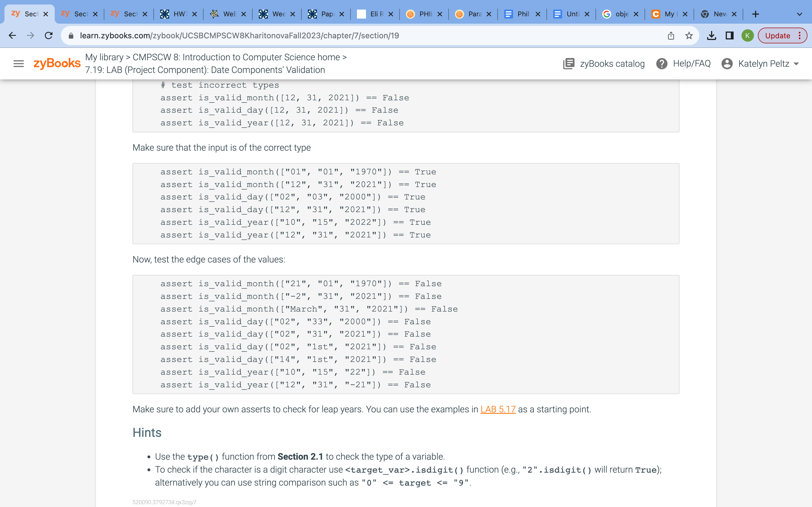Open the zyBooks catalog icon
Screen dimensions: 812x507
pos(569,63)
